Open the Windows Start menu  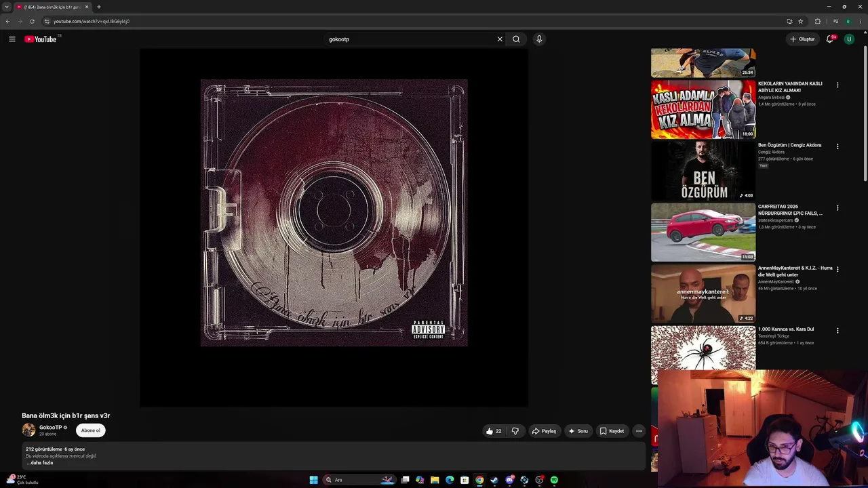(313, 480)
